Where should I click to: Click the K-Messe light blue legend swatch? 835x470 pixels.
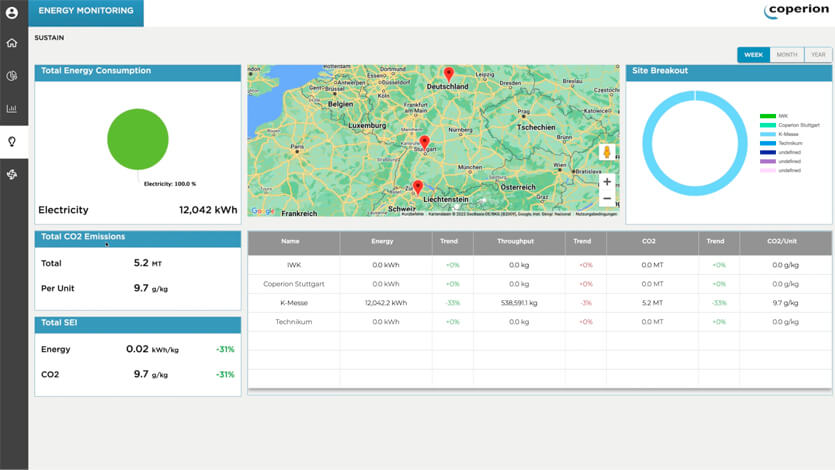(767, 134)
